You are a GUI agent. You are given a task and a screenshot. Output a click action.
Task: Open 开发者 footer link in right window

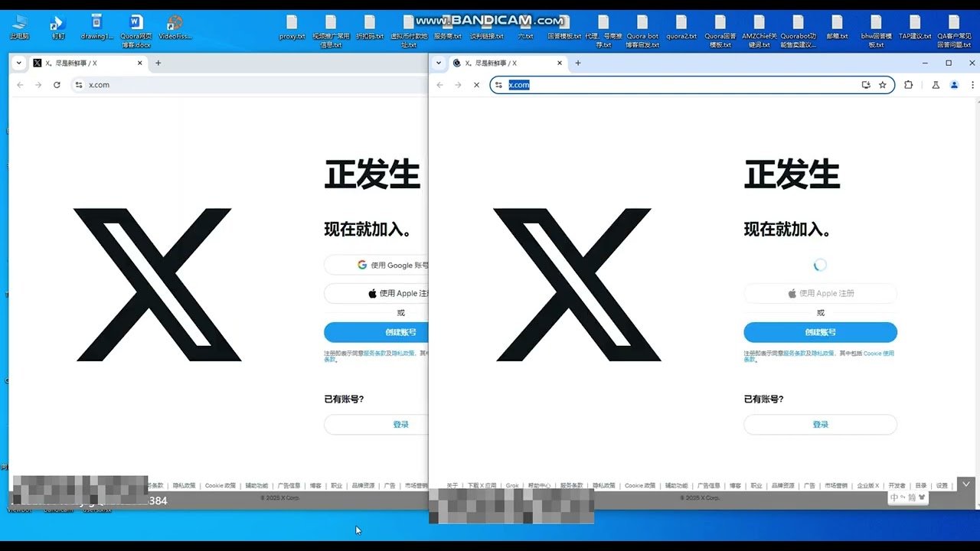[897, 485]
